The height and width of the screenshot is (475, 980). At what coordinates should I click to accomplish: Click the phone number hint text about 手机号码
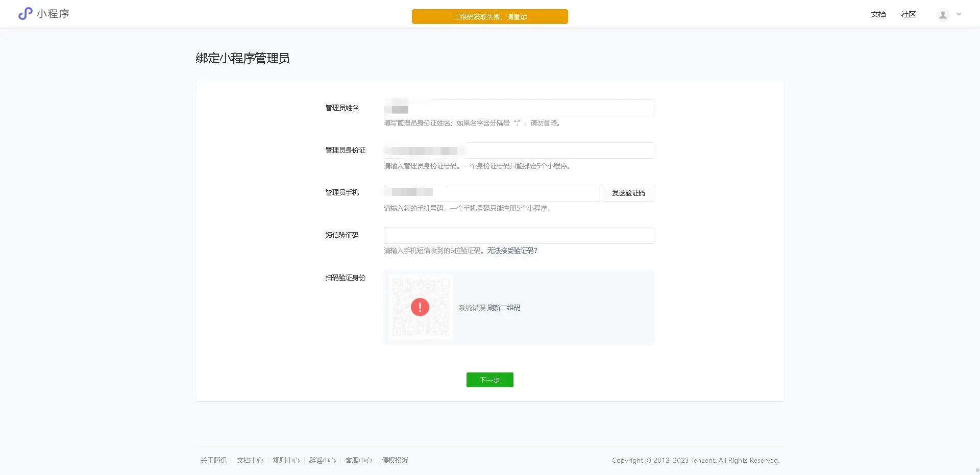pos(467,208)
